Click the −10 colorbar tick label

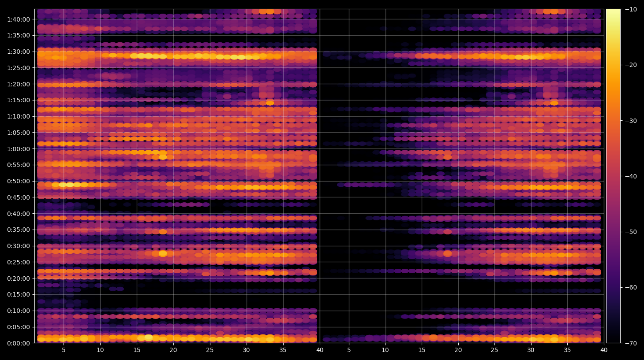pos(631,9)
